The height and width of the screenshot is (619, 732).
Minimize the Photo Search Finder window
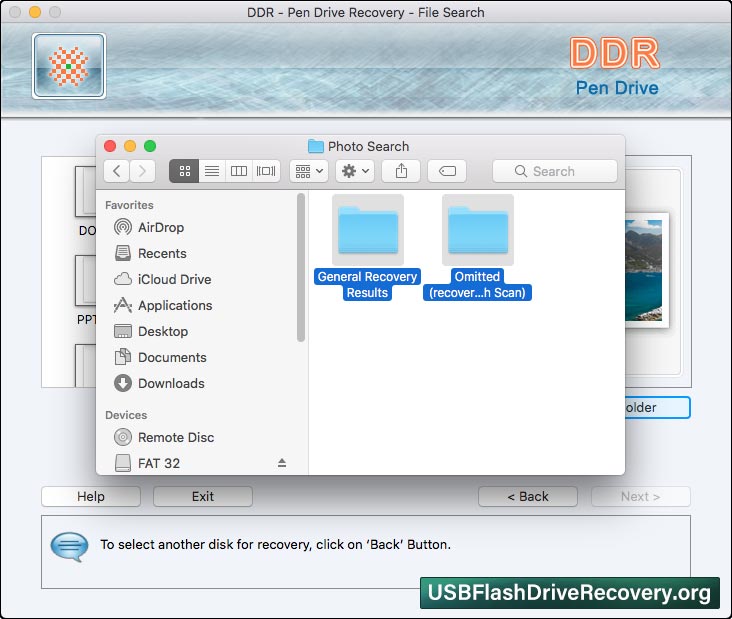click(130, 146)
